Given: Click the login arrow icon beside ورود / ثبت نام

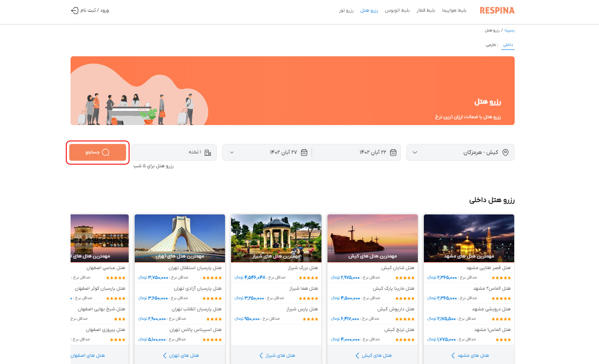Looking at the screenshot, I should (74, 10).
